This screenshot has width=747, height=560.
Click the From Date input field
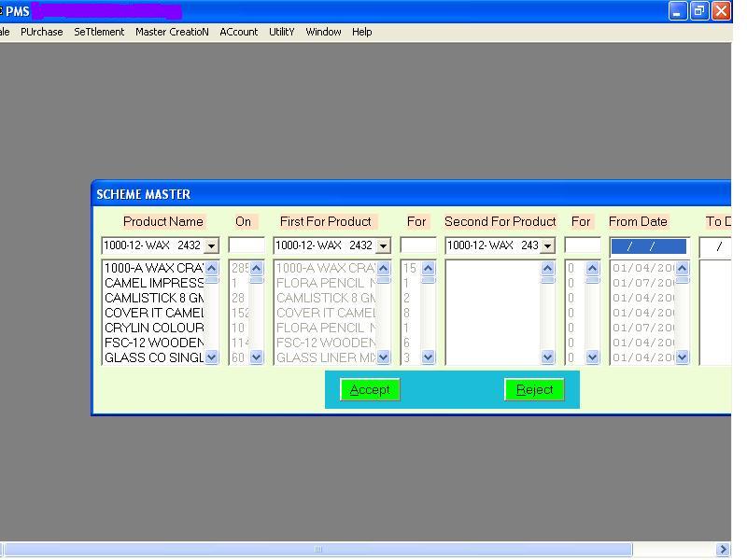(648, 246)
